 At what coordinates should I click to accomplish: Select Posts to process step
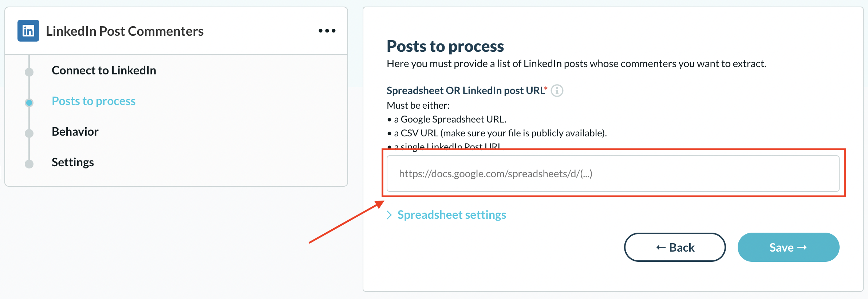tap(94, 101)
